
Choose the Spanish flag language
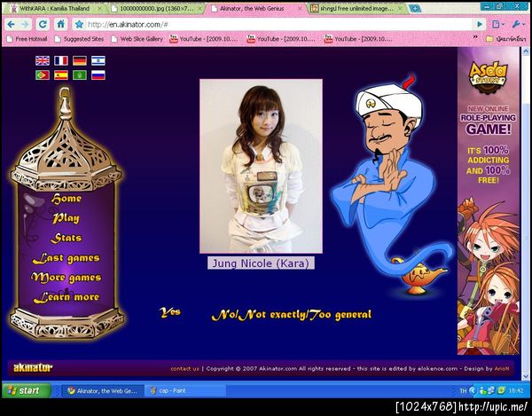point(61,75)
